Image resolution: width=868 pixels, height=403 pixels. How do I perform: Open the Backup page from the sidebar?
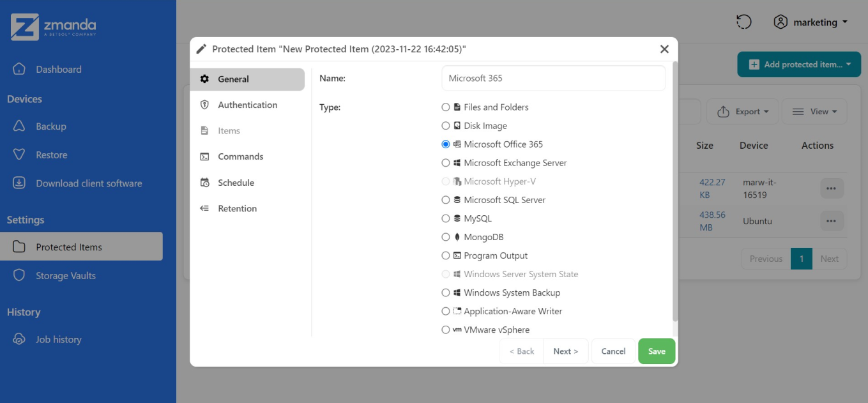click(50, 126)
